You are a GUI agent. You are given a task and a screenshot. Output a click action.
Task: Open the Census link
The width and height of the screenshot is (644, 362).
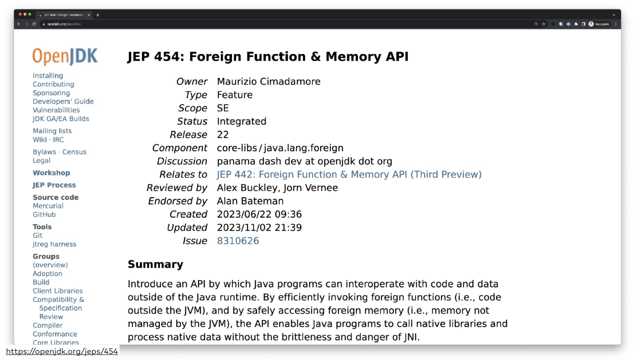[x=74, y=152]
